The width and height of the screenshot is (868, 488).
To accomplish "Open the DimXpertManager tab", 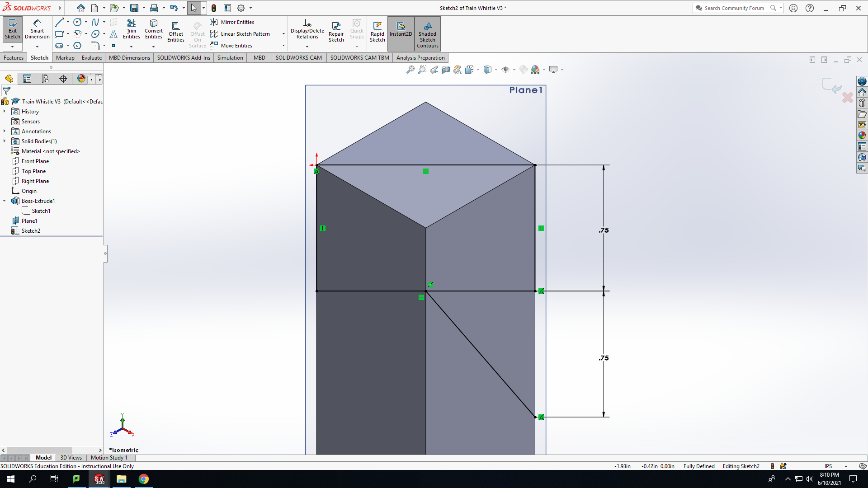I will click(x=63, y=79).
